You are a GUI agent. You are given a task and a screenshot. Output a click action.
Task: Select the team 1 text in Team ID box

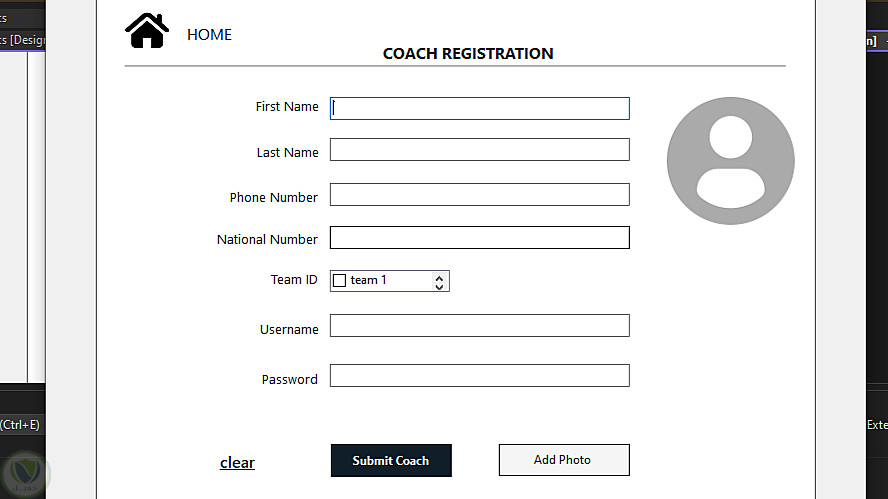click(x=368, y=281)
